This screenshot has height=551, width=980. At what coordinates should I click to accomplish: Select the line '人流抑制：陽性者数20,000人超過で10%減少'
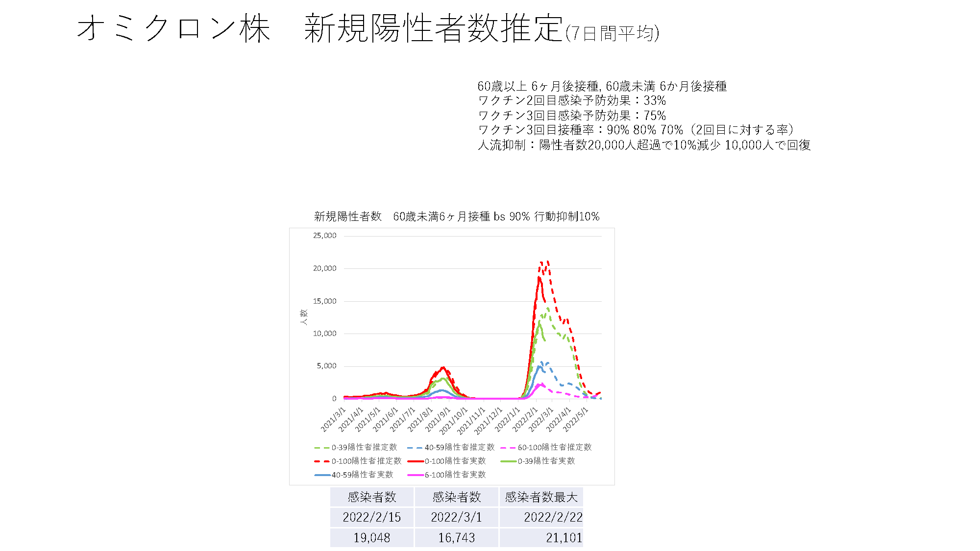(x=599, y=145)
